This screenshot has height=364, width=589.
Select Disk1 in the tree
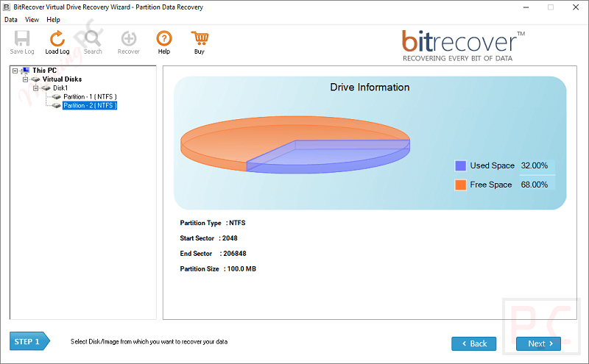[x=60, y=88]
